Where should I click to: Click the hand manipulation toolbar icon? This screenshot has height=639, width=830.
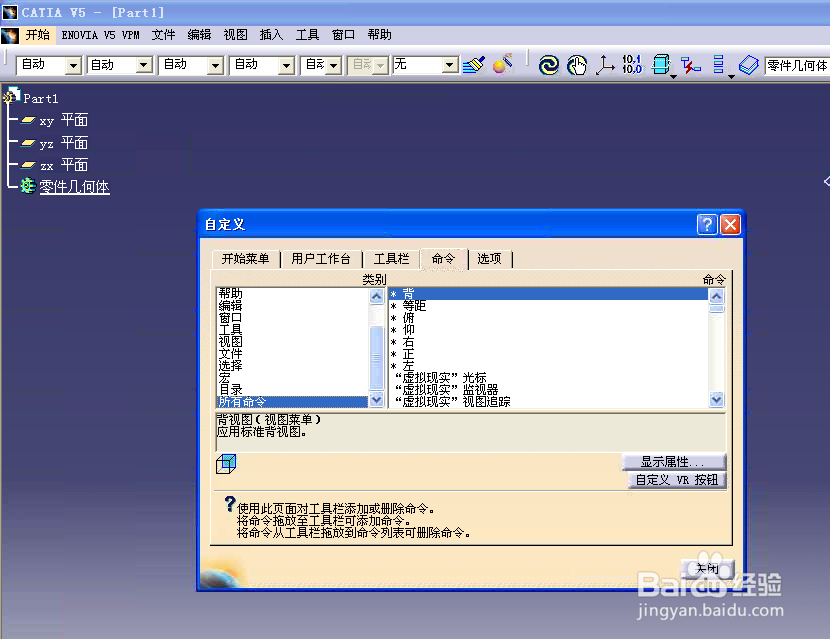[x=577, y=65]
